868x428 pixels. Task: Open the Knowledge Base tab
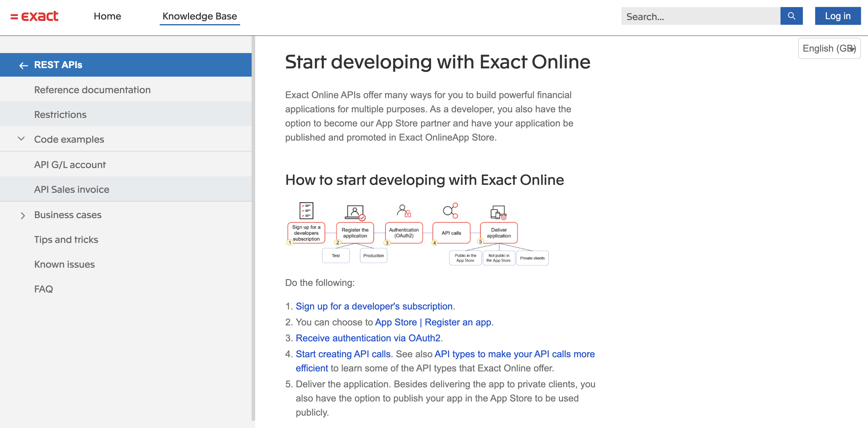pyautogui.click(x=199, y=16)
